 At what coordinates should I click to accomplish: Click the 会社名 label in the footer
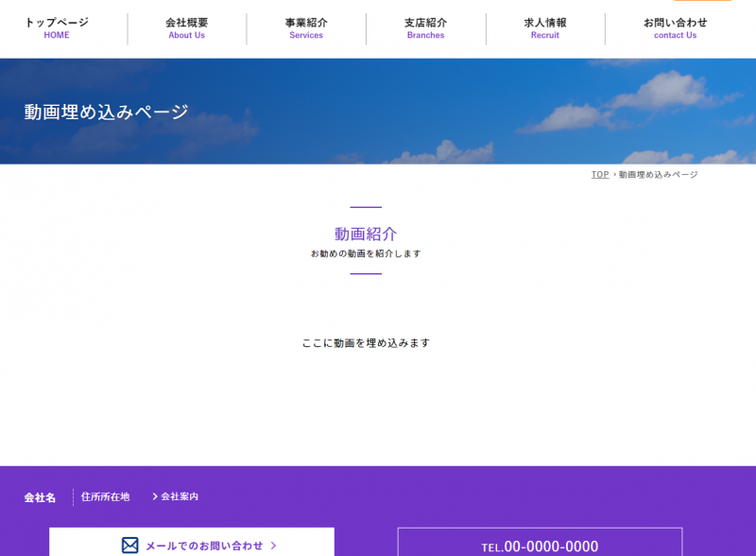tap(40, 497)
